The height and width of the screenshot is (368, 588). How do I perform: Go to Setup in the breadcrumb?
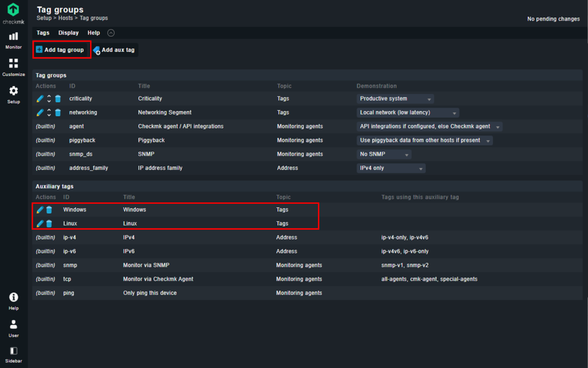point(44,18)
